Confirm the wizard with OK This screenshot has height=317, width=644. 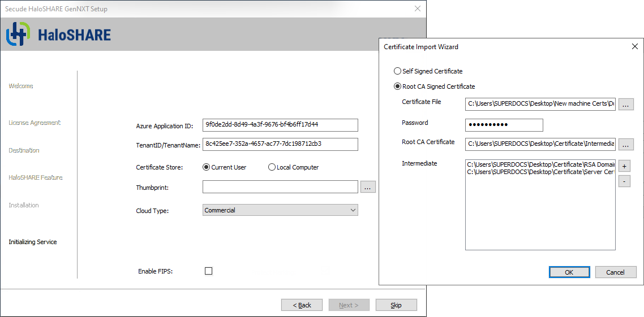click(569, 272)
